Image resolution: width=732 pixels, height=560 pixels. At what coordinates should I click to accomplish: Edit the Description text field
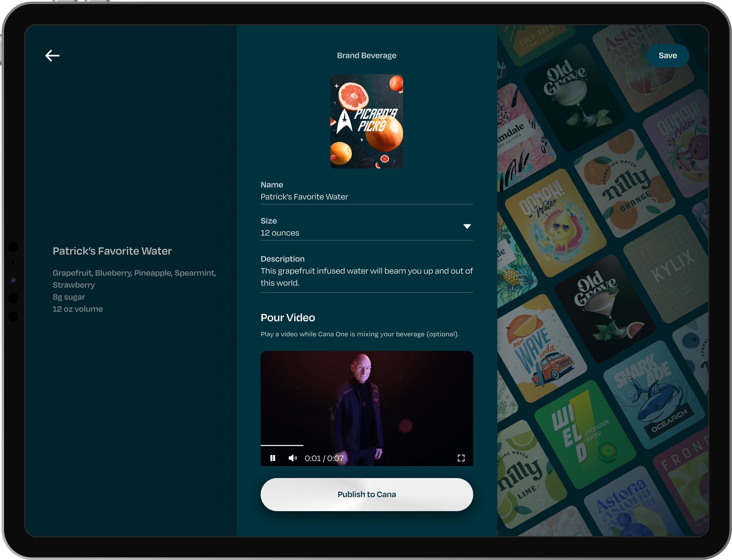click(366, 277)
